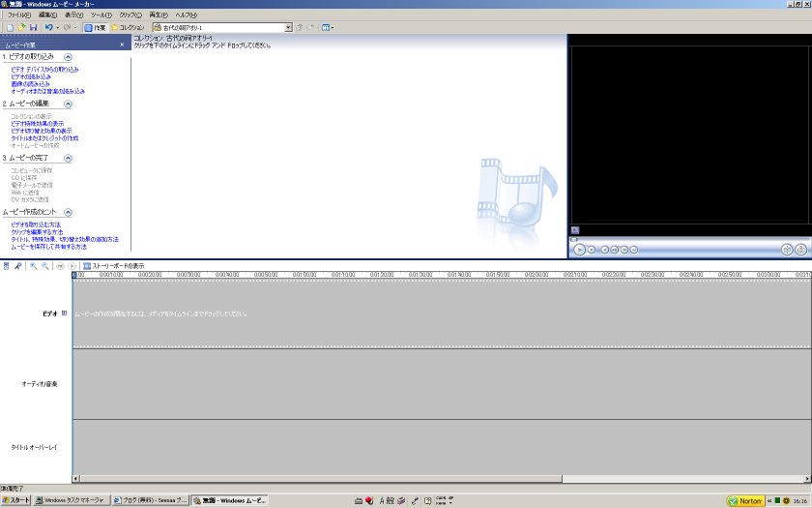Zoom in the timeline with the magnifier plus
This screenshot has width=812, height=508.
tap(33, 266)
